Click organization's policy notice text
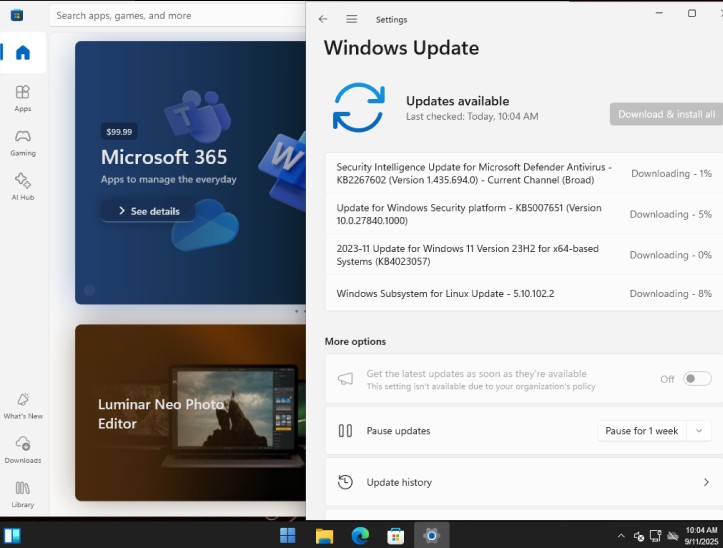The image size is (723, 548). point(481,386)
